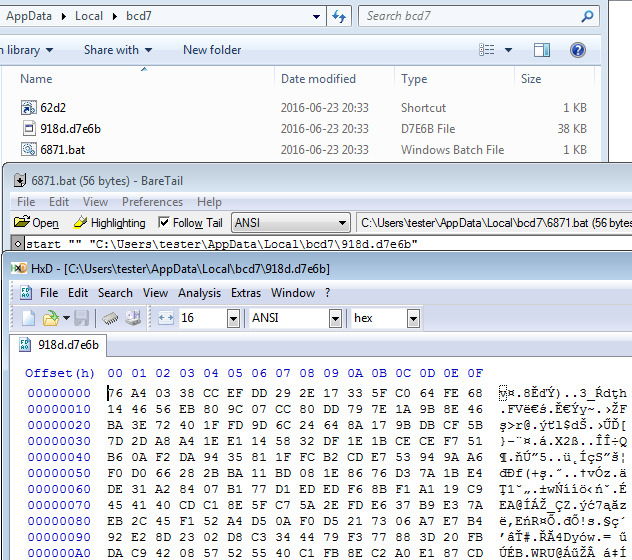This screenshot has width=632, height=560.
Task: Switch to the 918d.d7e6b file tab
Action: tap(68, 345)
